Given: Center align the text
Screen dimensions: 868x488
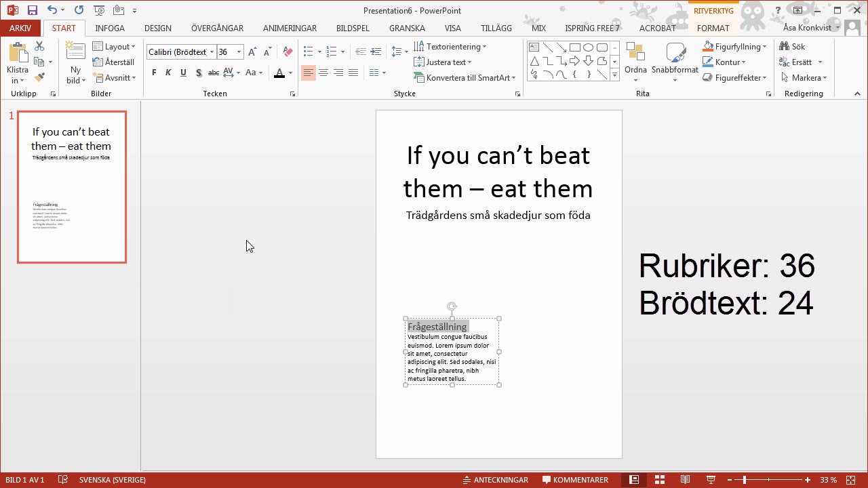Looking at the screenshot, I should coord(323,73).
